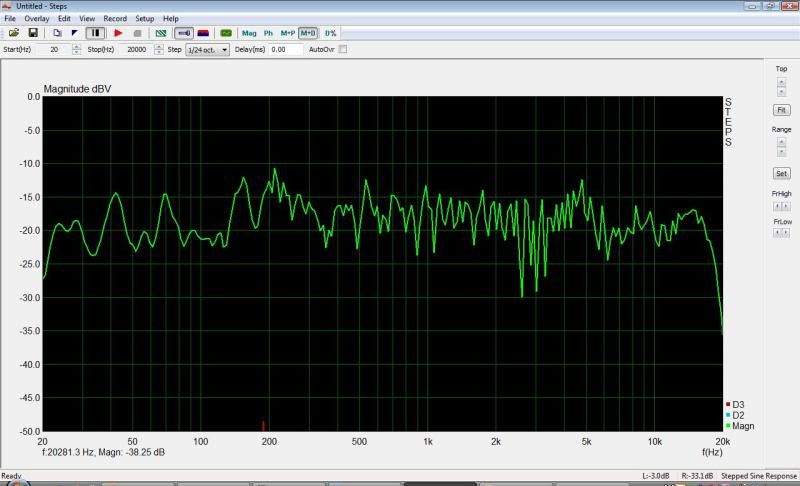Click the Pause measurement toolbar icon
800x486 pixels.
(x=96, y=33)
